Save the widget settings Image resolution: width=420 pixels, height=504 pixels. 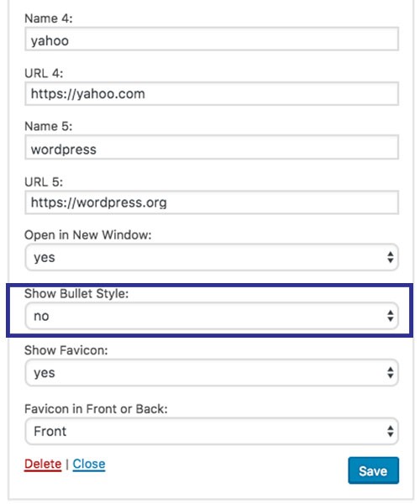[373, 470]
